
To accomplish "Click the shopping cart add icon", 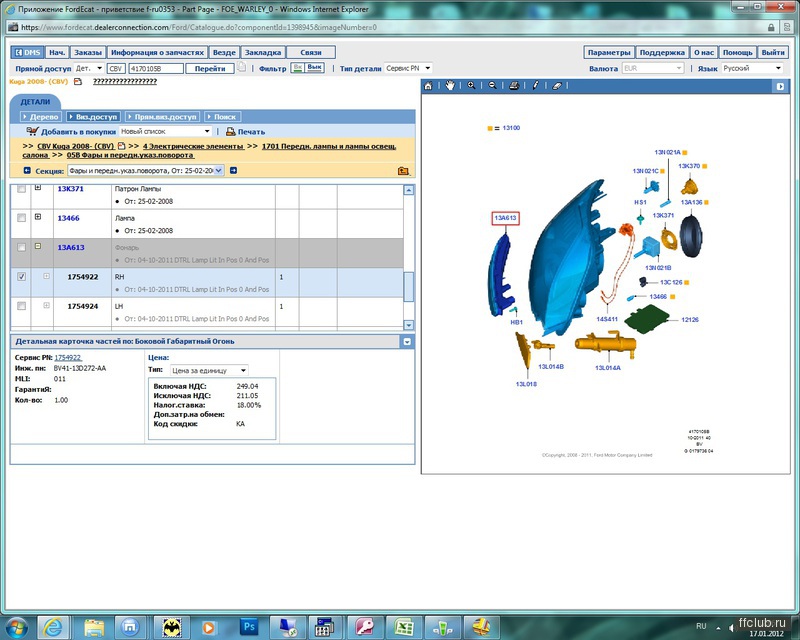I will (x=33, y=131).
